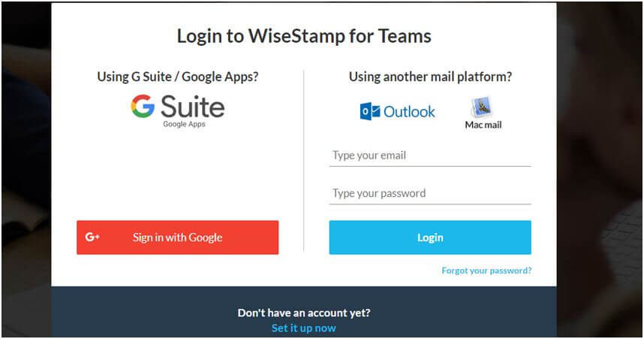Screen dimensions: 644x339
Task: Click the Outlook envelope icon
Action: point(369,111)
